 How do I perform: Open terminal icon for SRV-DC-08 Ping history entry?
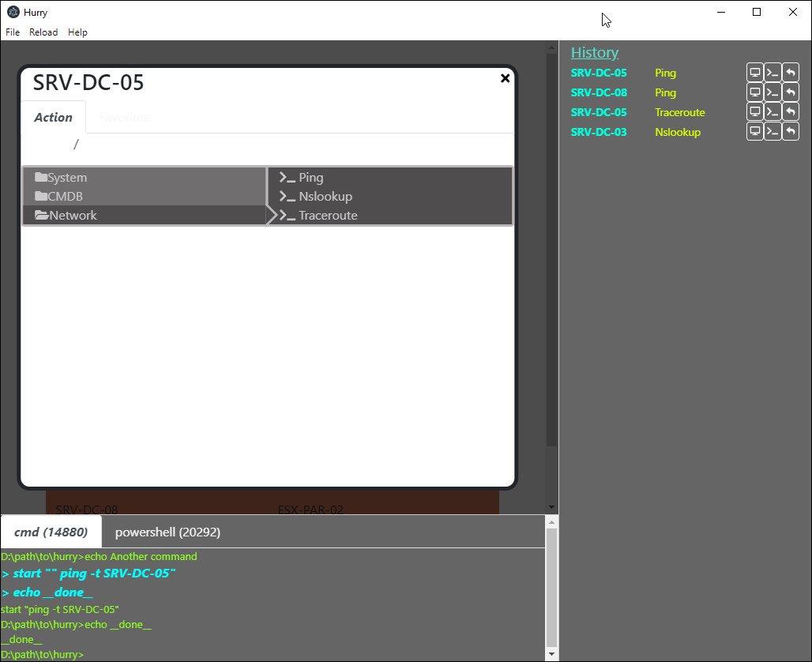click(772, 92)
